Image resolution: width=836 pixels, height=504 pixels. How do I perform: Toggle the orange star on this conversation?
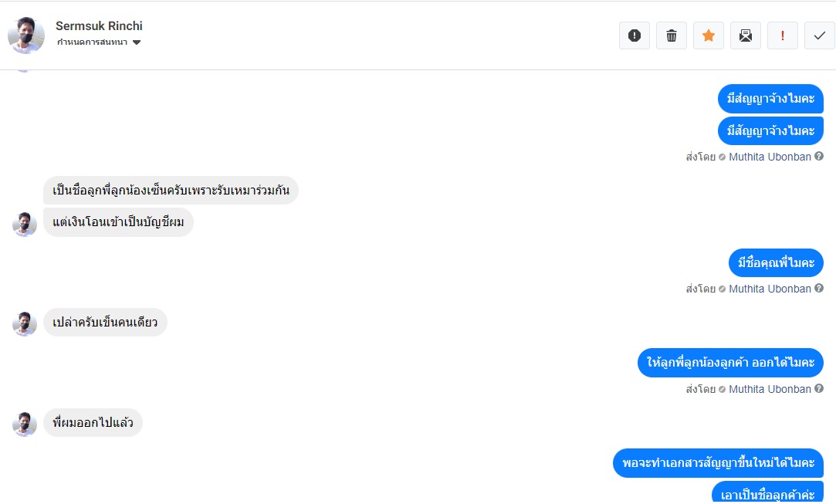tap(709, 36)
